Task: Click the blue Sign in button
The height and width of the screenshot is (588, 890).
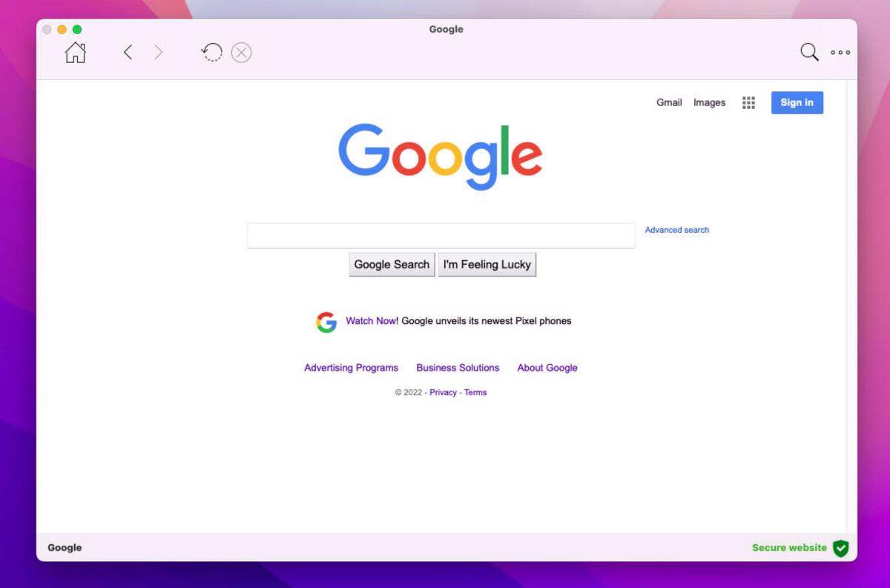Action: pos(797,103)
